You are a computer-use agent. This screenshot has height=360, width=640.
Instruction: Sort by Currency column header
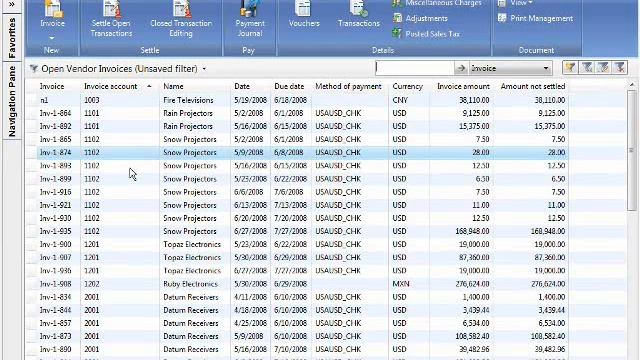pos(407,87)
